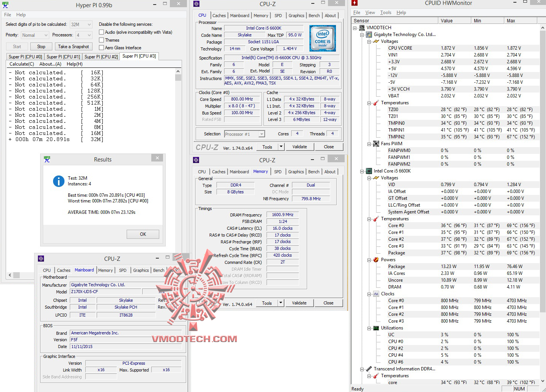
Task: Click the Fans PWM fan icon
Action: [x=376, y=144]
